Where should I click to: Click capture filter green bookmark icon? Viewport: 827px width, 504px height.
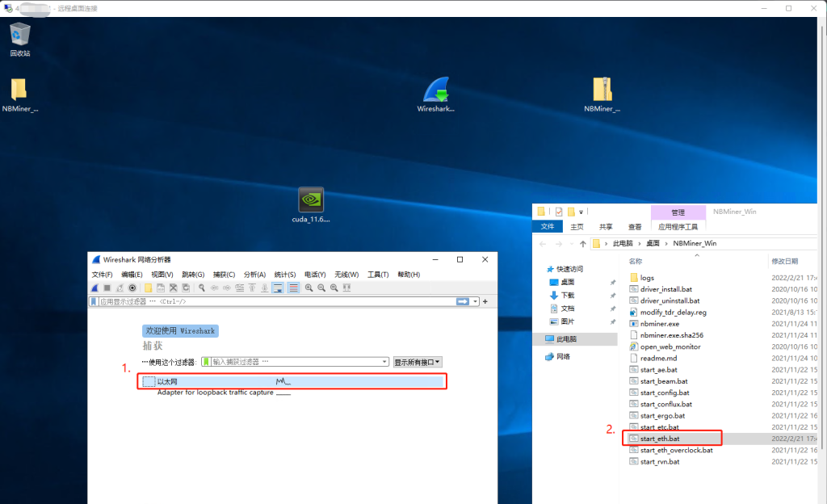point(206,362)
